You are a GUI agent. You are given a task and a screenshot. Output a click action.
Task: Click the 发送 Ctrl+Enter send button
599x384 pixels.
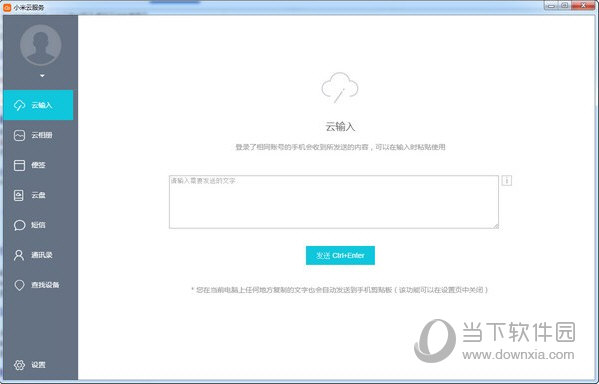(340, 255)
